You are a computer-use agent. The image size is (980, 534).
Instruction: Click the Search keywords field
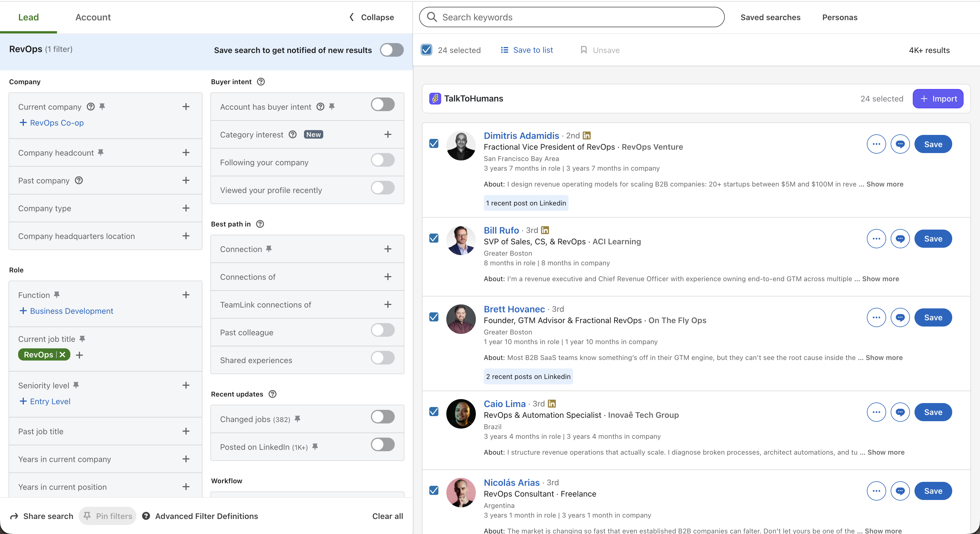571,17
